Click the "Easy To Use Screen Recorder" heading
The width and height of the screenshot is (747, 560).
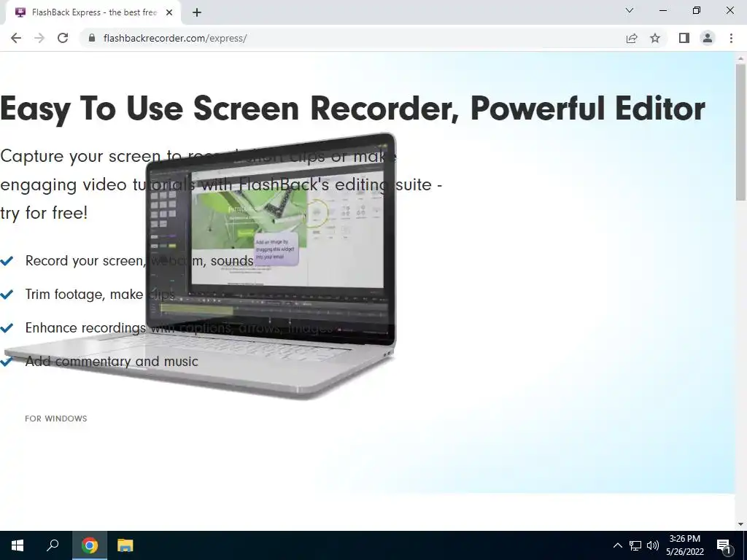pos(352,109)
